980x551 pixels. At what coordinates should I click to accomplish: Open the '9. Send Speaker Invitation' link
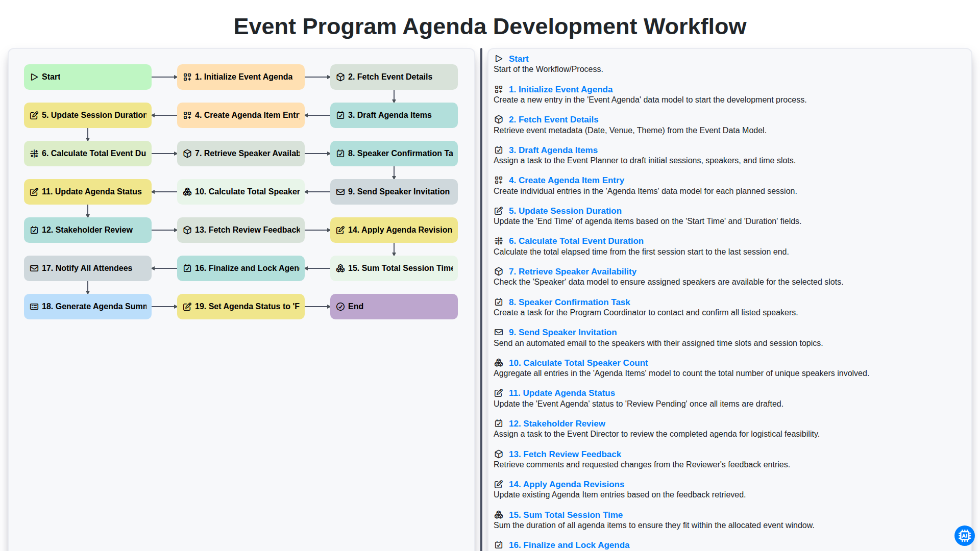point(562,332)
